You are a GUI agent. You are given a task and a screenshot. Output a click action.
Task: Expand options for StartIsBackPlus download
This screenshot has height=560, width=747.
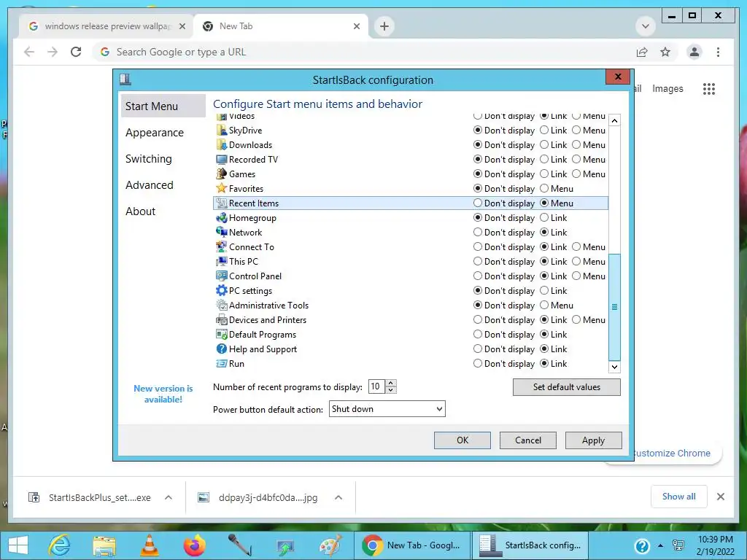pos(169,497)
